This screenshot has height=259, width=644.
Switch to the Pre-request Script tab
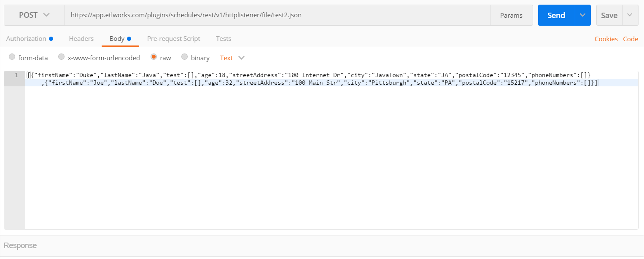(x=174, y=38)
